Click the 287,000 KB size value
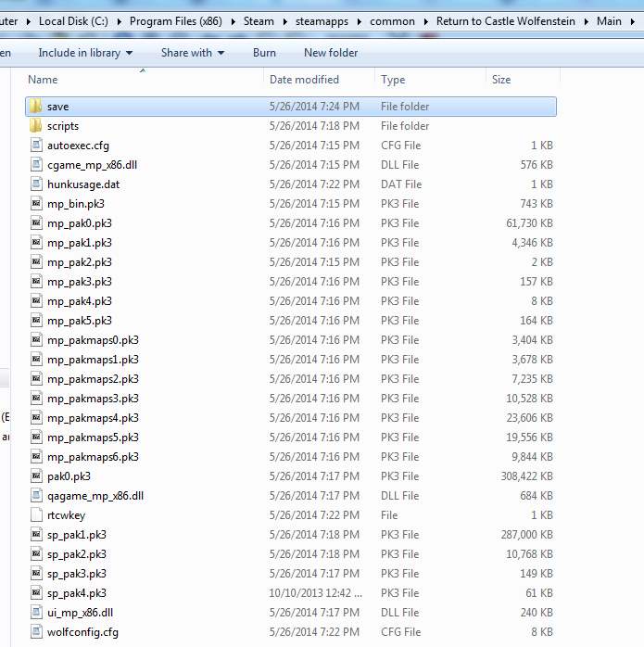 tap(527, 535)
